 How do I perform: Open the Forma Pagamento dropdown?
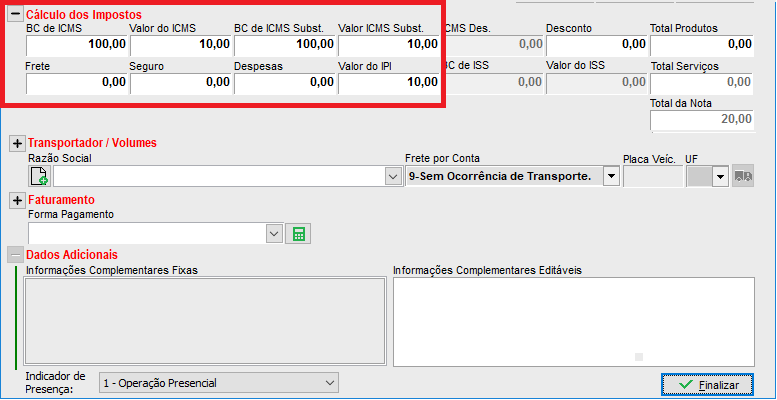pyautogui.click(x=274, y=233)
